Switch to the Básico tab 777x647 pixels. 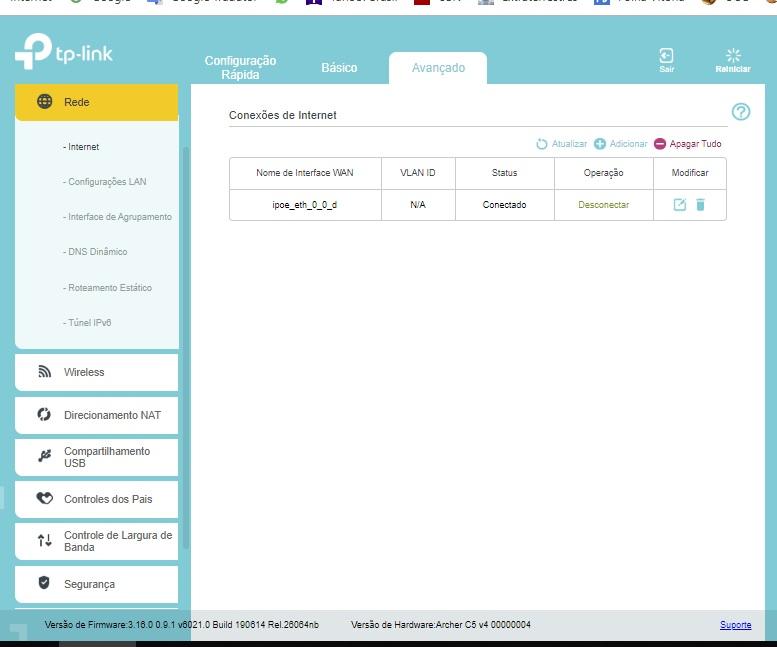[339, 68]
